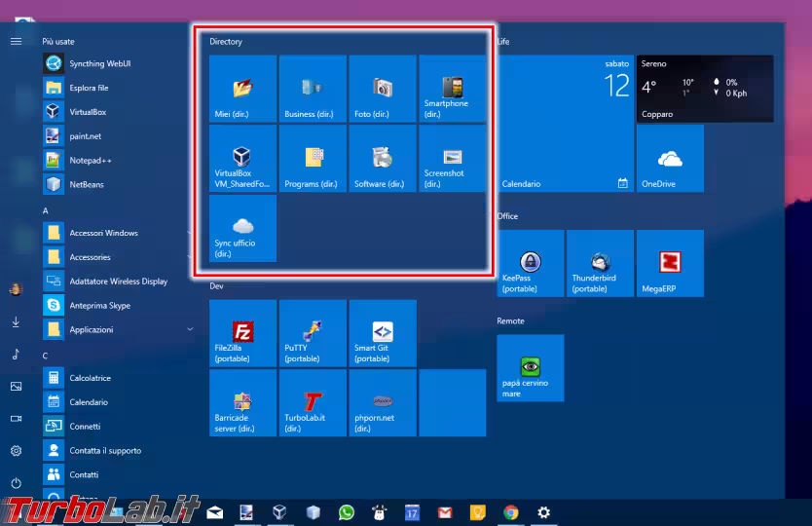
Task: Open Anteprima Skype from the list
Action: [x=117, y=306]
